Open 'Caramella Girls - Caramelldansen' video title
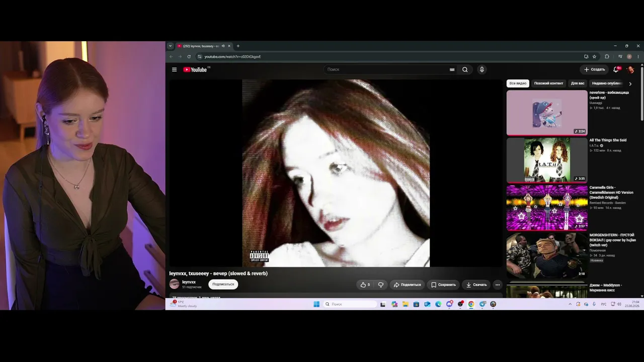This screenshot has width=644, height=362. tap(611, 193)
